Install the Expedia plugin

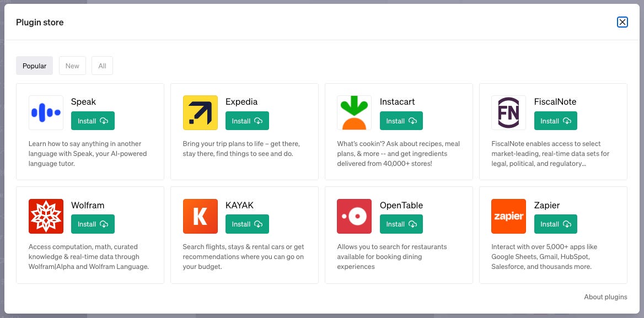247,121
